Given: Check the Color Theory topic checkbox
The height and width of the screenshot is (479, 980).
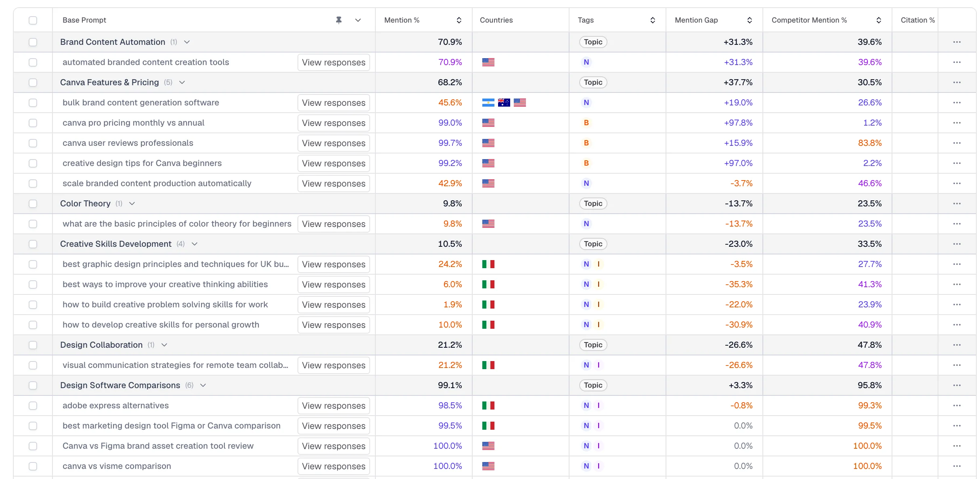Looking at the screenshot, I should (x=33, y=204).
